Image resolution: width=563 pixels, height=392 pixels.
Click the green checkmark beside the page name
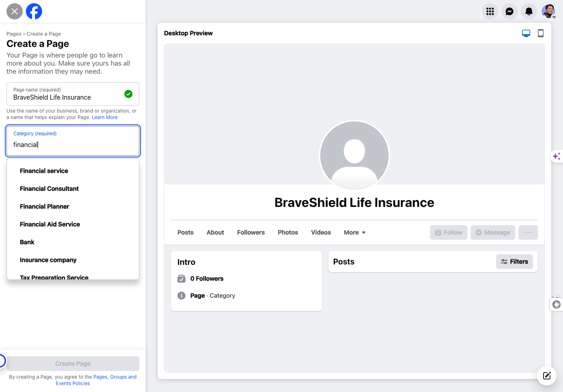point(128,94)
